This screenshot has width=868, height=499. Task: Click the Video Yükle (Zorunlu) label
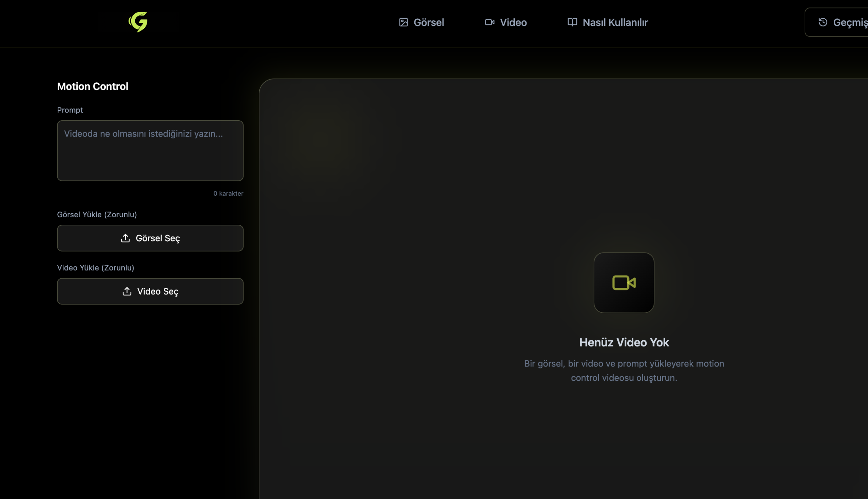pos(96,268)
